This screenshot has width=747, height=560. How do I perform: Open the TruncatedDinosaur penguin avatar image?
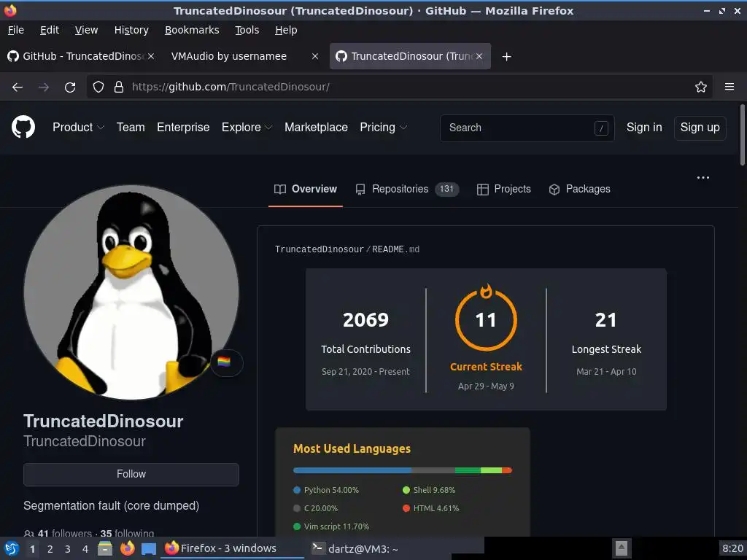[x=131, y=292]
